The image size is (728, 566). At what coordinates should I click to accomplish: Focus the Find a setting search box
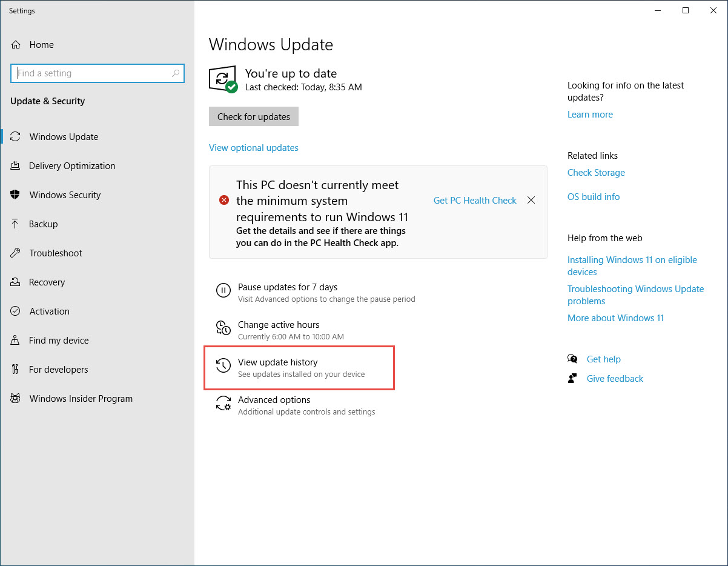point(98,73)
